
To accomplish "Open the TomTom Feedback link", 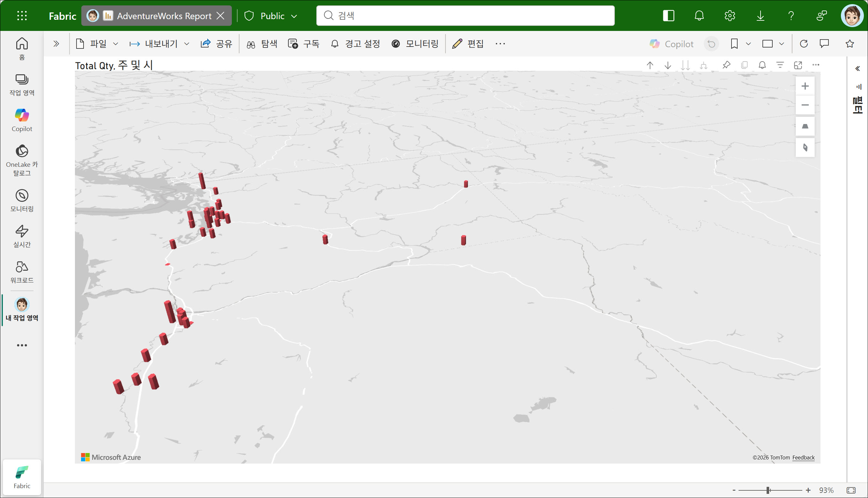I will click(803, 457).
